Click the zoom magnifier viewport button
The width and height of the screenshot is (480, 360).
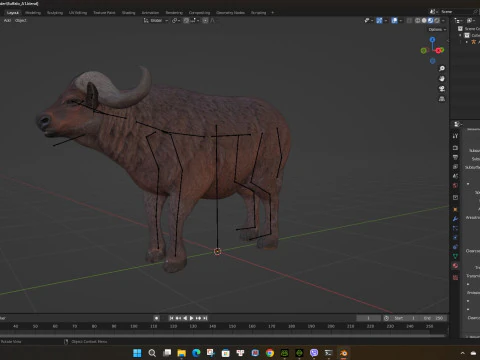tap(442, 69)
